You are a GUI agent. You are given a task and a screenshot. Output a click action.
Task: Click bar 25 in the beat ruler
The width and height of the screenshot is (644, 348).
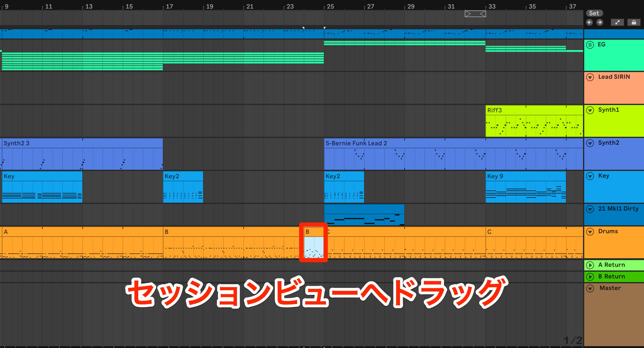330,6
